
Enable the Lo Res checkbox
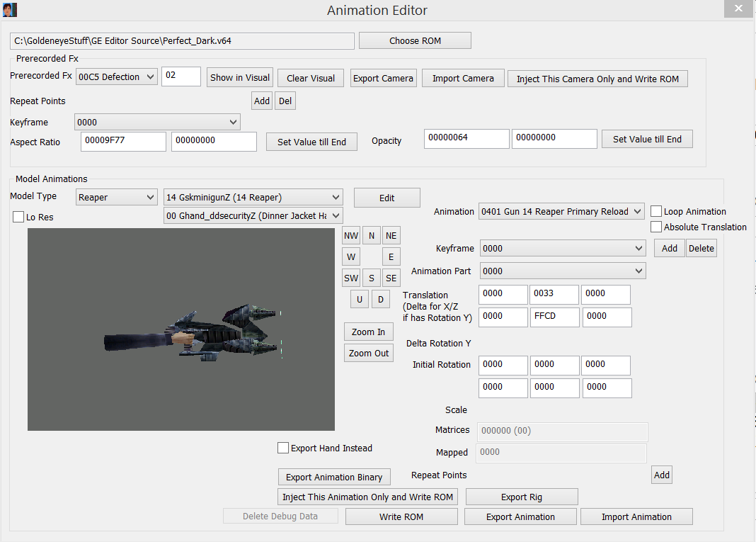[18, 217]
